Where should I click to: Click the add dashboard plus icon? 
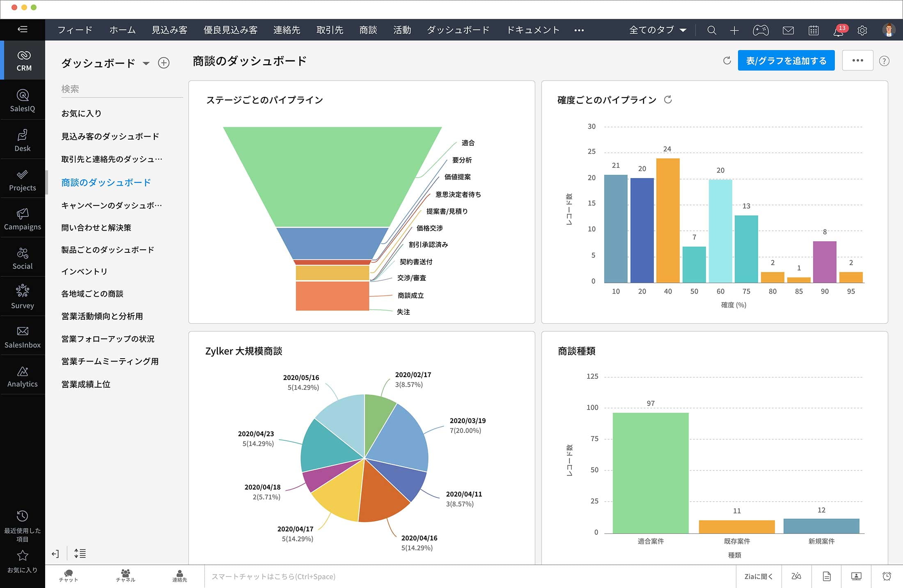164,63
